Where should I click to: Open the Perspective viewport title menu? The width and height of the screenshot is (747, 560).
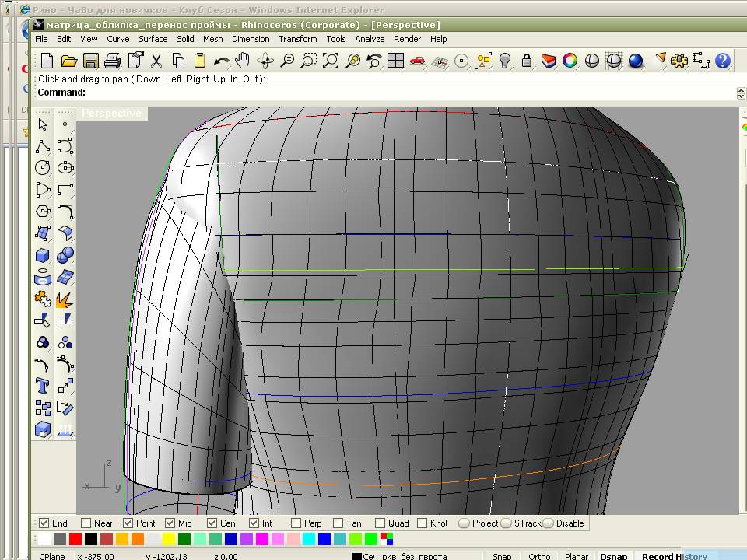(112, 114)
